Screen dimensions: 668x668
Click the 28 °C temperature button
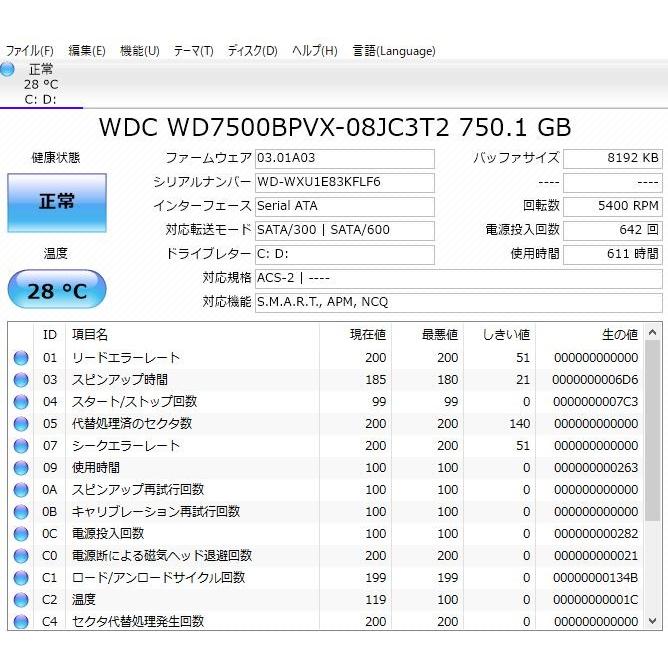tap(57, 289)
